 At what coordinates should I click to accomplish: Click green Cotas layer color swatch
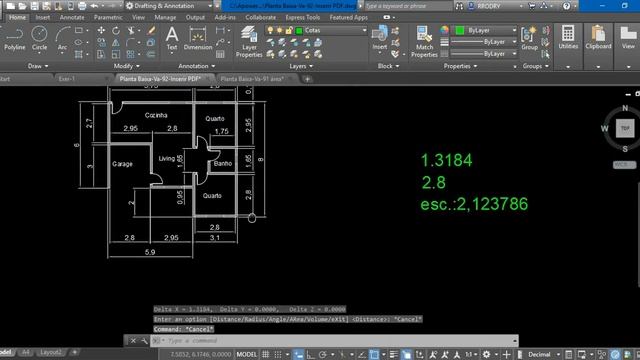(299, 31)
